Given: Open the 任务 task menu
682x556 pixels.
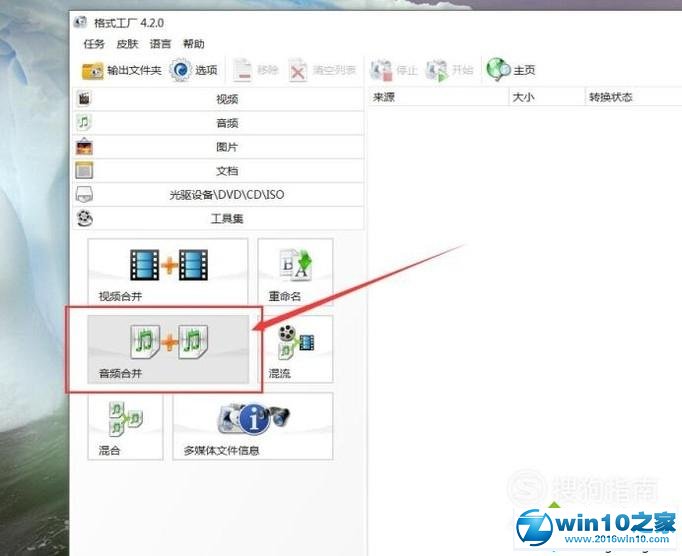Looking at the screenshot, I should point(94,44).
